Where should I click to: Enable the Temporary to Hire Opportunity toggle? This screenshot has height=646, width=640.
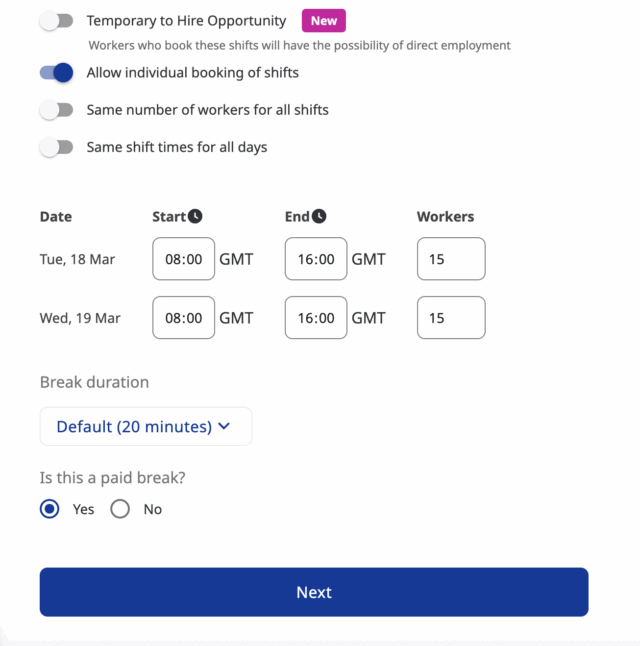click(56, 21)
